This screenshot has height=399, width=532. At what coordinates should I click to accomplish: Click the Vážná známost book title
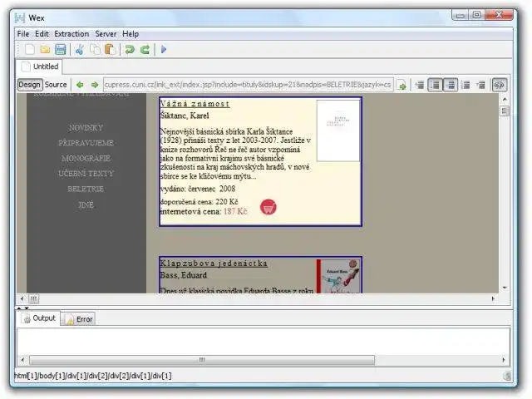(x=195, y=104)
